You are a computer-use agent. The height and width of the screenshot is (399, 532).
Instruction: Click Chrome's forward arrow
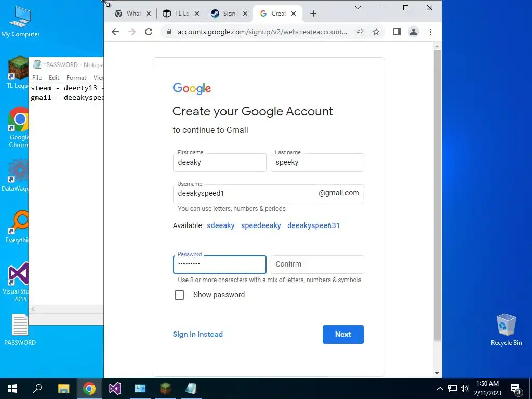tap(132, 32)
